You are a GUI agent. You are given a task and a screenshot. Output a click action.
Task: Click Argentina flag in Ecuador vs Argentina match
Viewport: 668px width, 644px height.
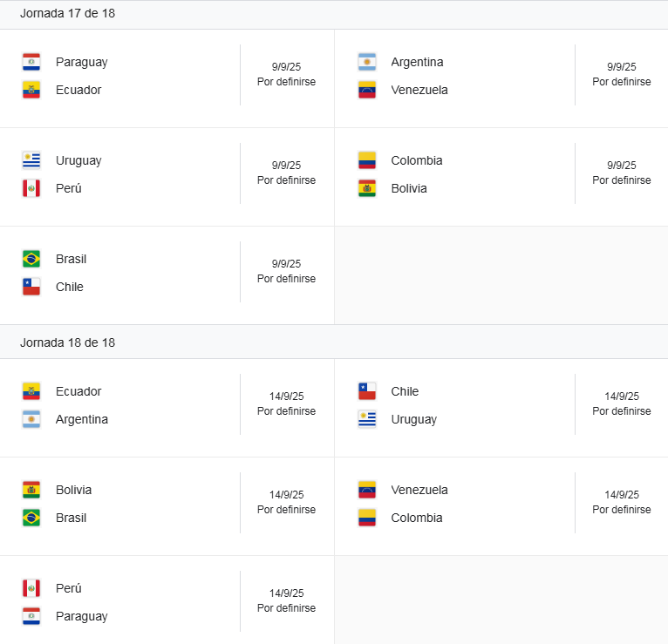[x=31, y=419]
